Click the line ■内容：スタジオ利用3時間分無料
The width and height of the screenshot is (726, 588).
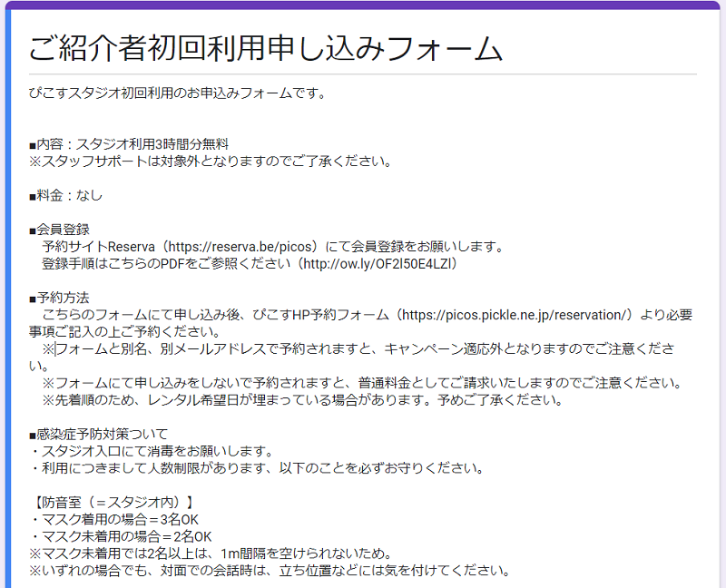(129, 144)
